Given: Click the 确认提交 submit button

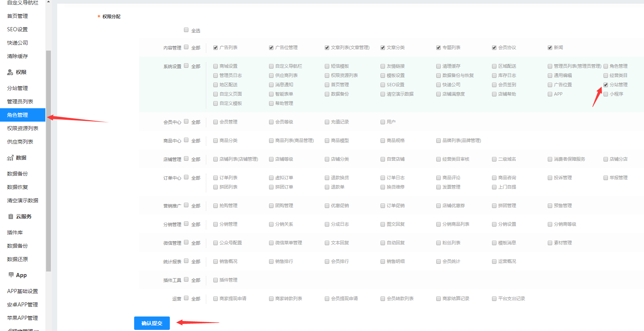Looking at the screenshot, I should tap(152, 323).
